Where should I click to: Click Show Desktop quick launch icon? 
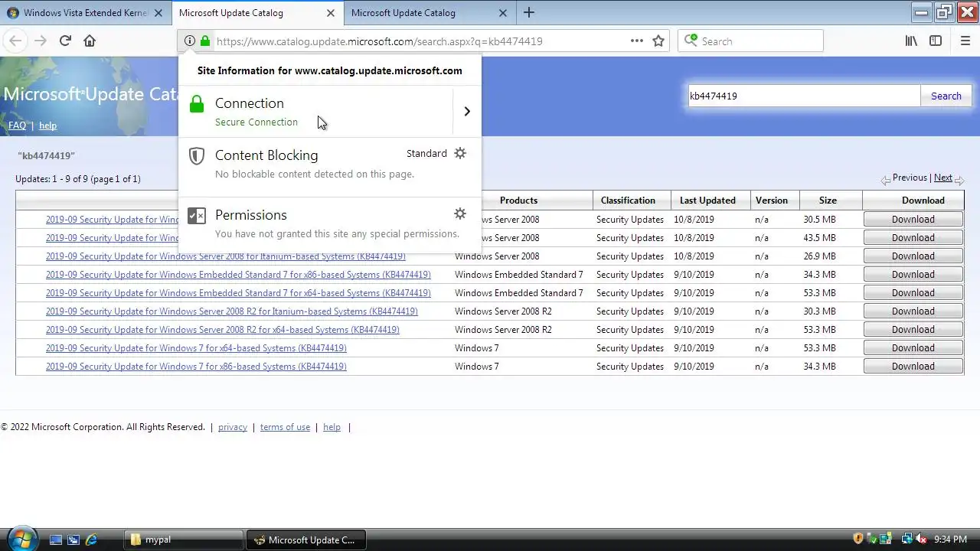(56, 540)
